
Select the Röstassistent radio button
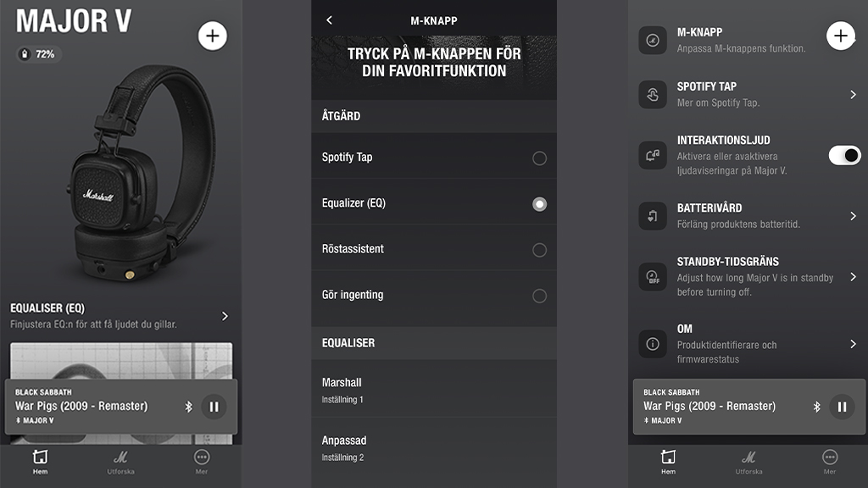(x=539, y=250)
